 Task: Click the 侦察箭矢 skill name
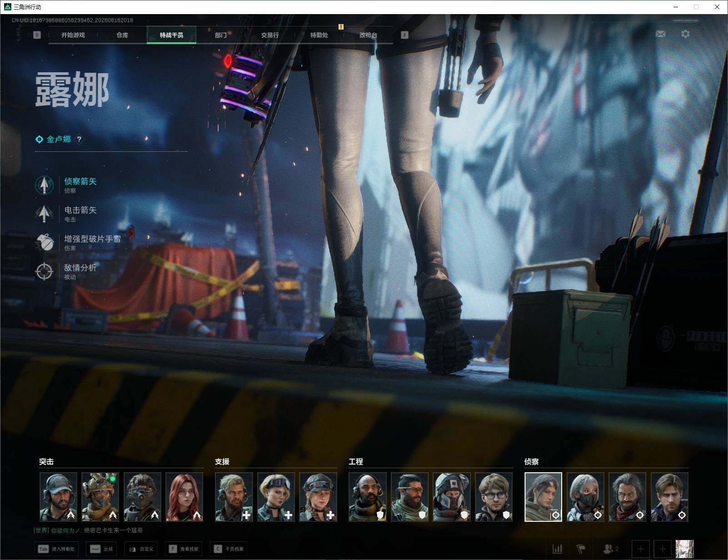80,181
